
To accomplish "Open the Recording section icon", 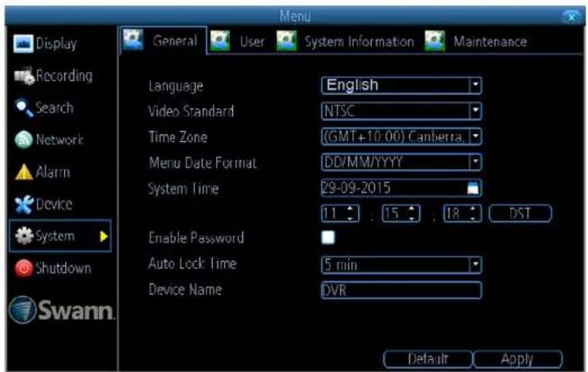I will [24, 76].
